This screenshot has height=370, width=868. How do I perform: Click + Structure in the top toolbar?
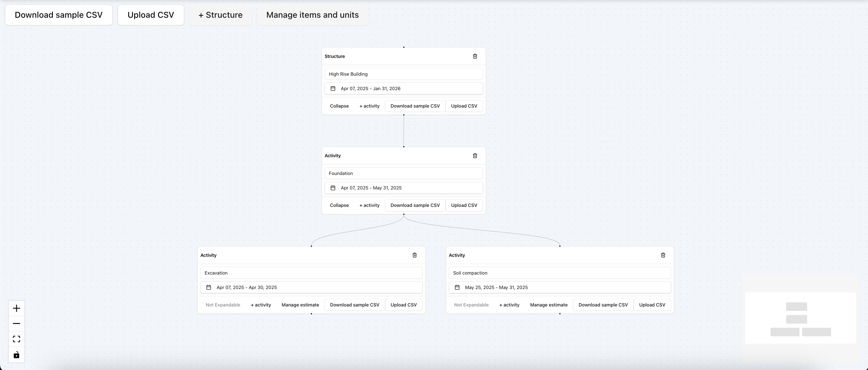coord(220,15)
